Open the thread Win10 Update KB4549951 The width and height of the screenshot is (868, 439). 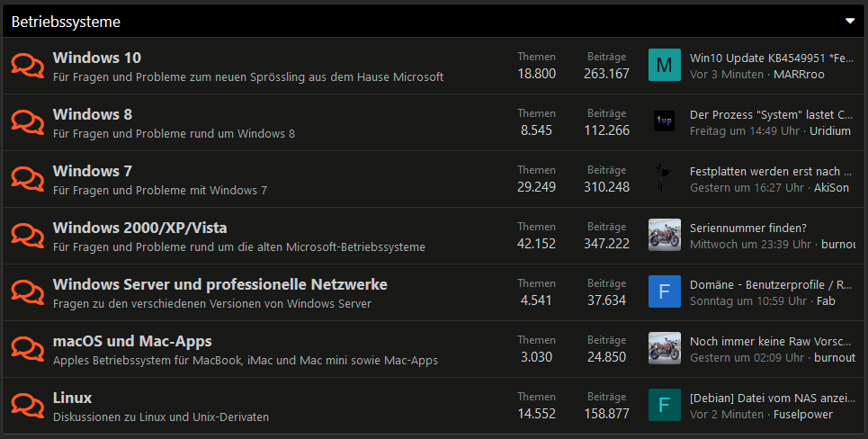point(772,58)
